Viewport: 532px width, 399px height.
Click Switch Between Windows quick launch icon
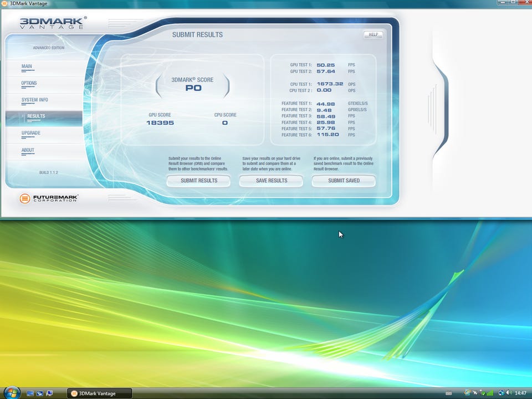(x=40, y=393)
